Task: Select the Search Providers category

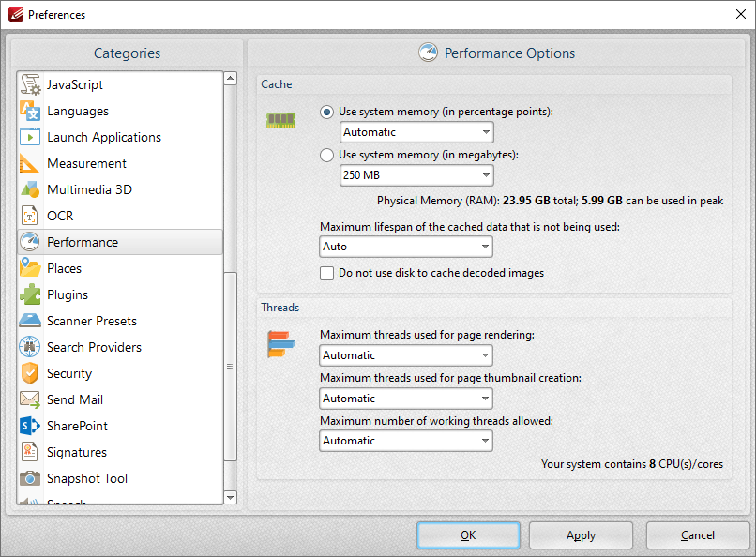Action: pyautogui.click(x=120, y=347)
